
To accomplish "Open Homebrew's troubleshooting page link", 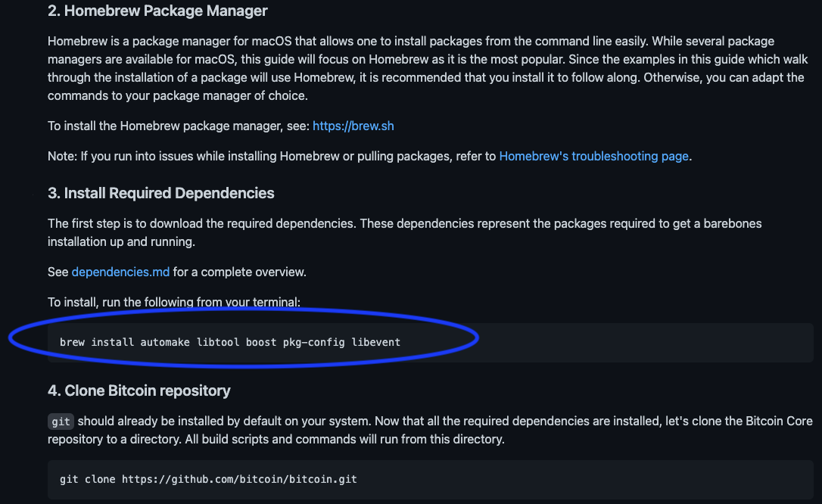I will coord(593,157).
